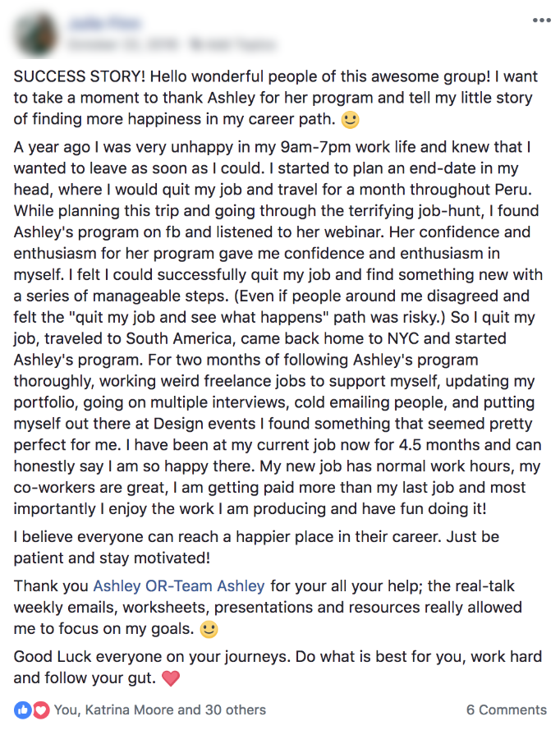The height and width of the screenshot is (744, 560).
Task: Click the "Good Luck everyone" closing text
Action: [x=278, y=668]
